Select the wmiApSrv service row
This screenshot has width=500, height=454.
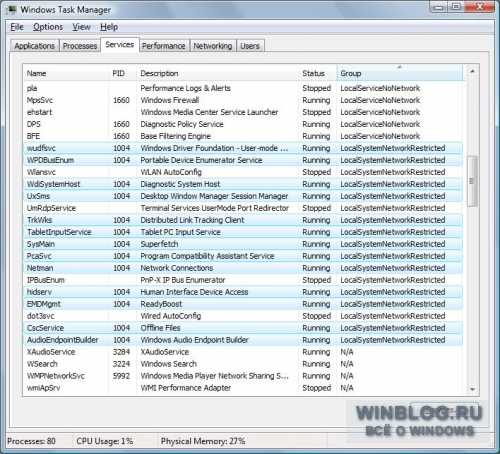(243, 388)
